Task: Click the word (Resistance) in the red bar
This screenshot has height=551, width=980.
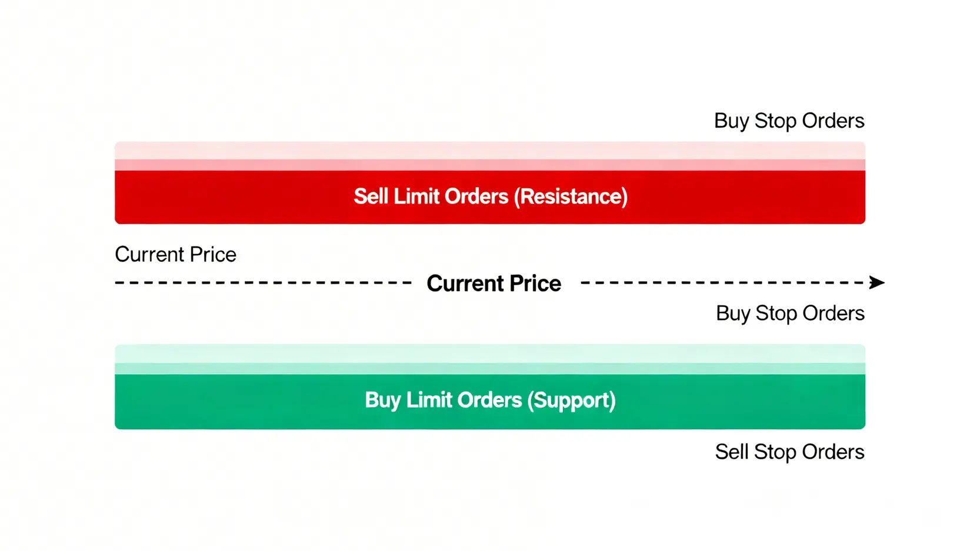Action: [571, 197]
